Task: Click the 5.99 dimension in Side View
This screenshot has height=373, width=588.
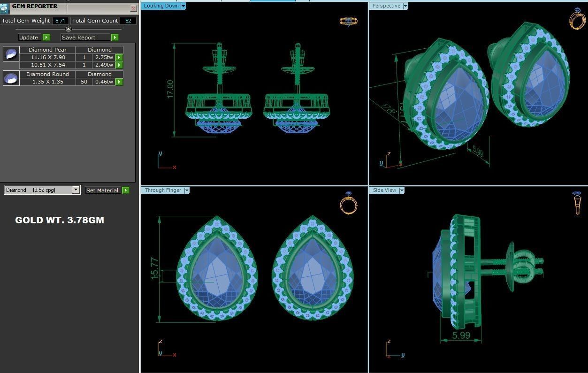Action: (x=461, y=335)
